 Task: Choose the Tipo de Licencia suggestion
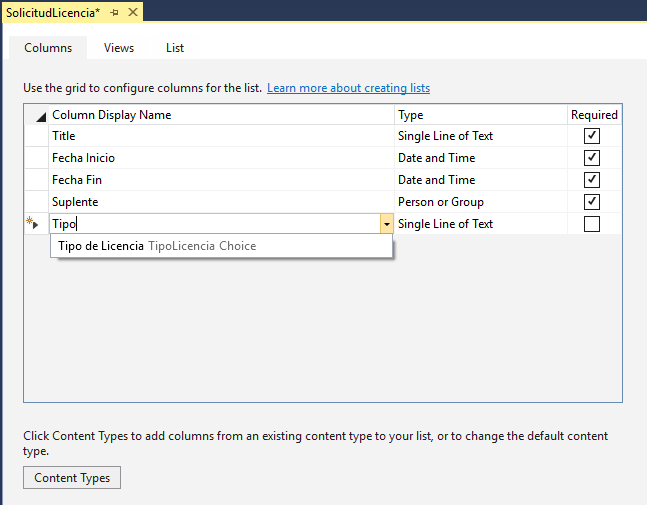(x=157, y=246)
